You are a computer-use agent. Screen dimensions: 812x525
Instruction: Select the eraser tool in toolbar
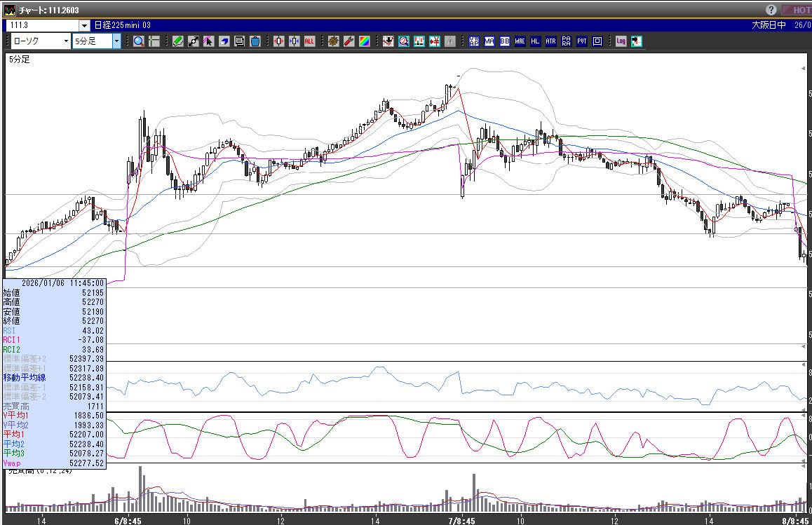pos(224,41)
